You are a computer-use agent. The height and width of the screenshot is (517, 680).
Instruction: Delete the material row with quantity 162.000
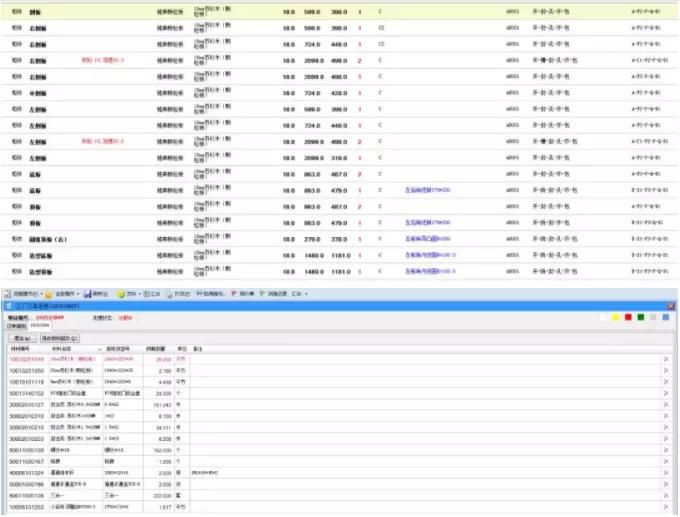[666, 450]
